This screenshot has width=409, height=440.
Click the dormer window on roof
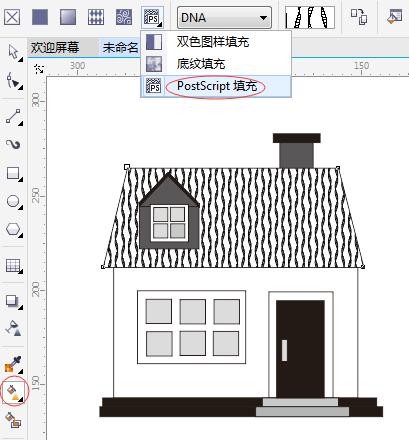(x=169, y=223)
